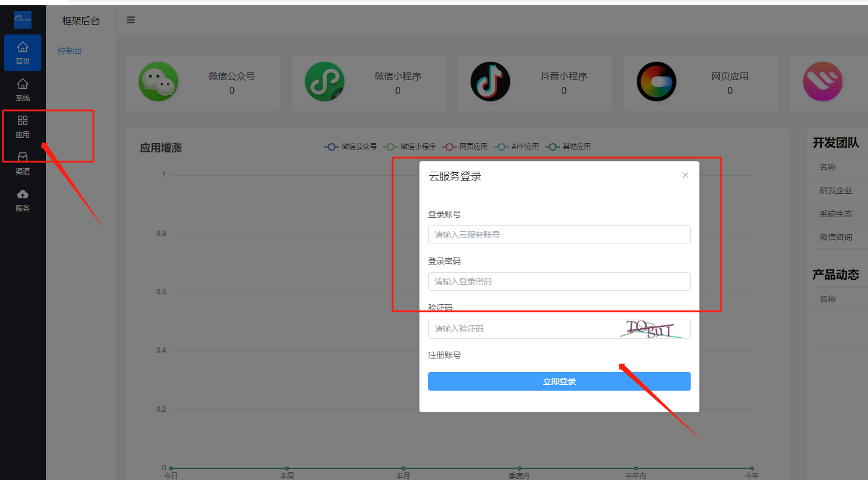Click the 系统生态 row

(840, 214)
